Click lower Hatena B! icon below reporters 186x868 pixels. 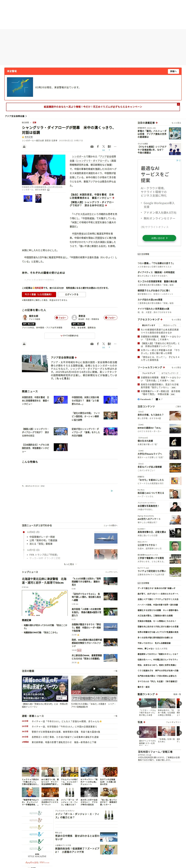pos(109,344)
